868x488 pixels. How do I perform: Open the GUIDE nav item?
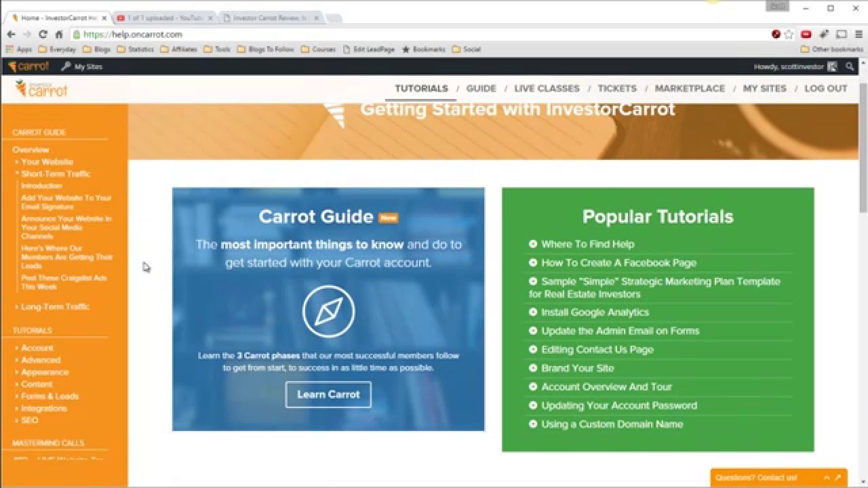click(x=481, y=88)
